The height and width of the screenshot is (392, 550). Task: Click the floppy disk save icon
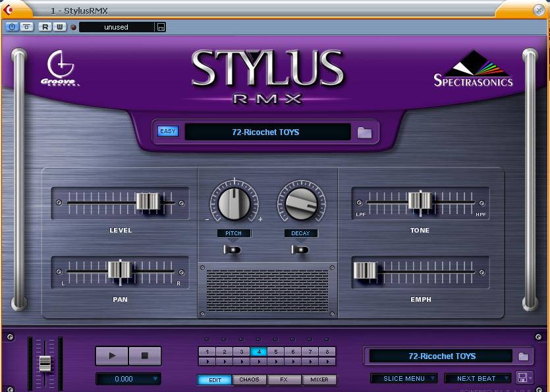[522, 378]
